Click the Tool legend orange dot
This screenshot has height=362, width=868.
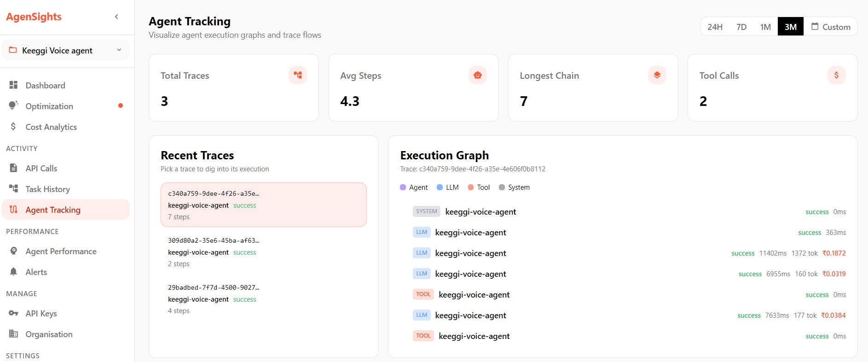click(471, 187)
